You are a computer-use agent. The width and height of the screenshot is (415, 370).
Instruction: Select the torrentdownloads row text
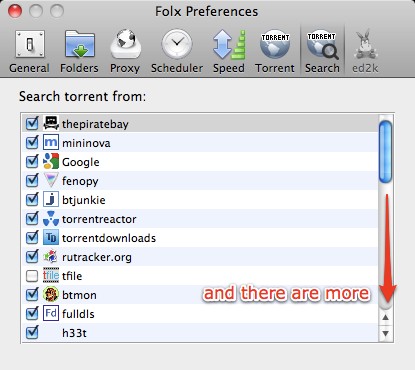coord(109,238)
